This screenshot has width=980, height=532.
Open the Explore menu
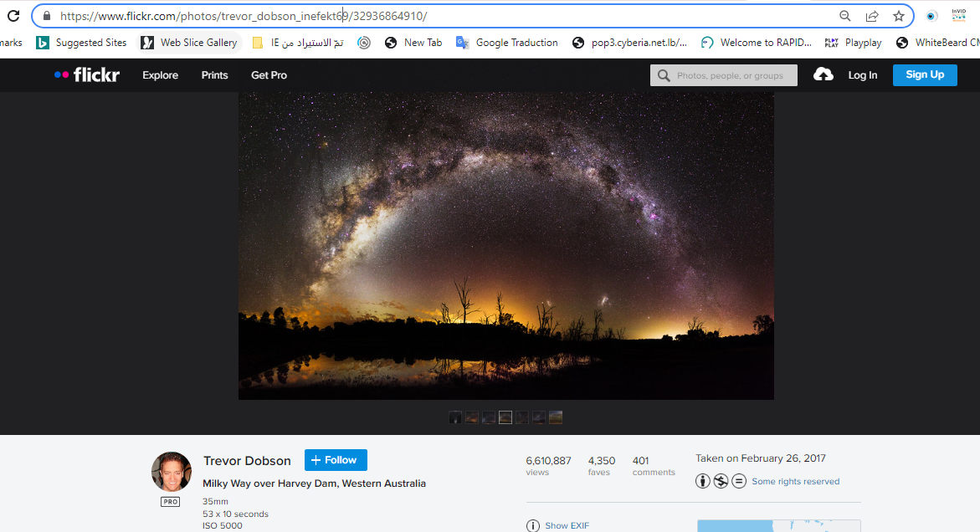click(160, 75)
